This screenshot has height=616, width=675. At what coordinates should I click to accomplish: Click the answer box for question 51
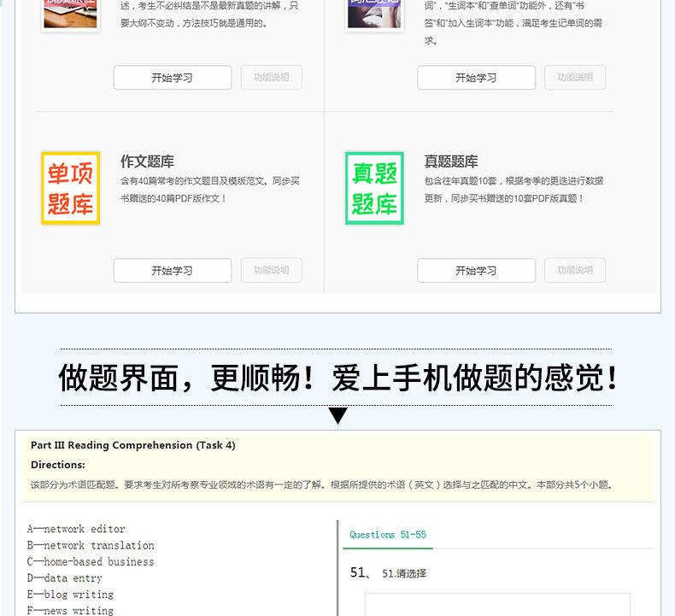click(497, 604)
